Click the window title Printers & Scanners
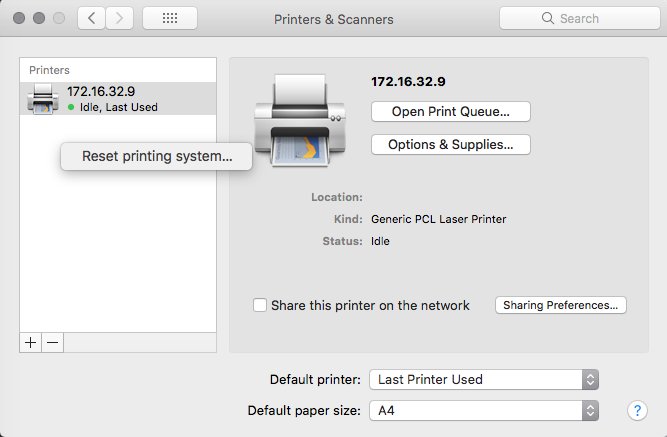667x437 pixels. click(334, 19)
